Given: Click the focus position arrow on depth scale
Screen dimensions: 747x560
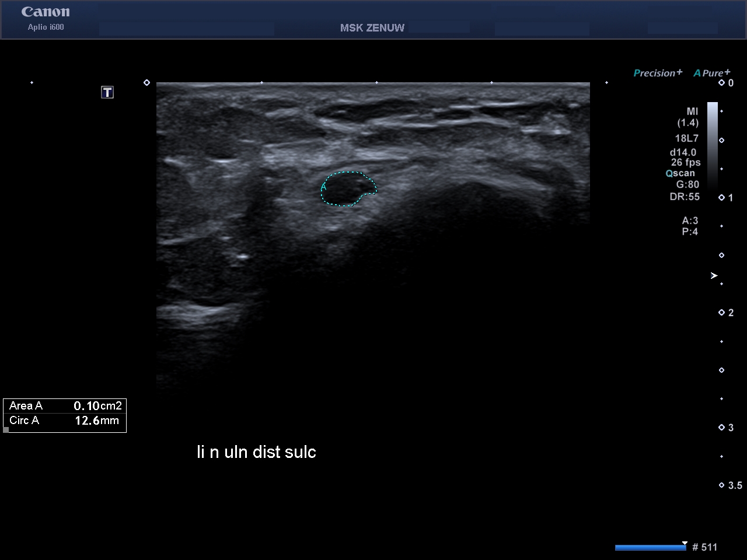Looking at the screenshot, I should [714, 275].
